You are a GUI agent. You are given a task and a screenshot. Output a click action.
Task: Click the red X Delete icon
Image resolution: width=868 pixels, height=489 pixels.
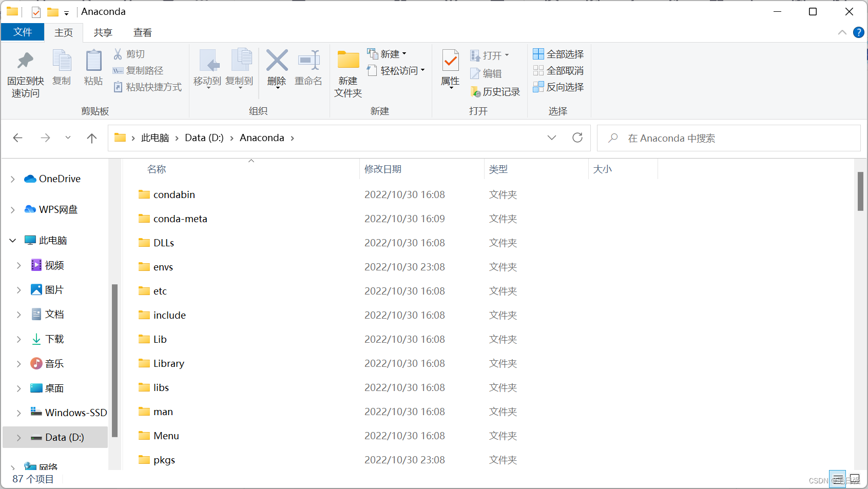coord(277,61)
